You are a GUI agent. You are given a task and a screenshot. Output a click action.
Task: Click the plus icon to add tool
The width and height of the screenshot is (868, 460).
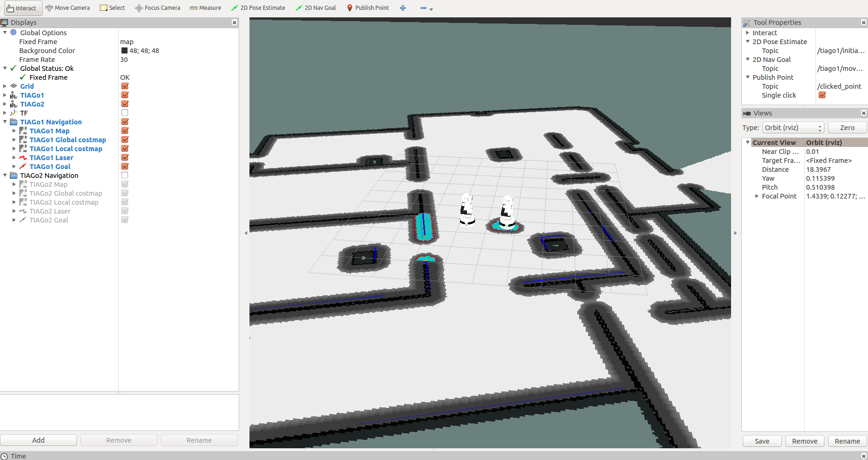coord(403,8)
